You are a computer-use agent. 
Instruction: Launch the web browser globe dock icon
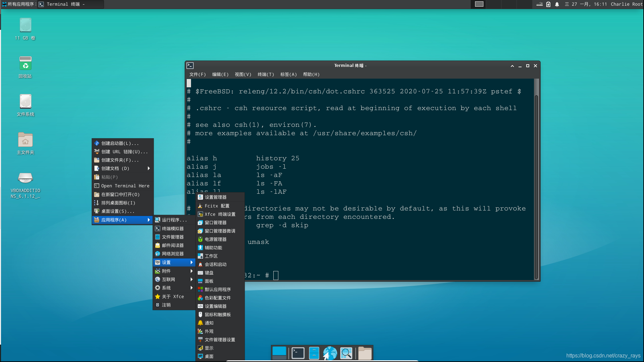click(330, 353)
